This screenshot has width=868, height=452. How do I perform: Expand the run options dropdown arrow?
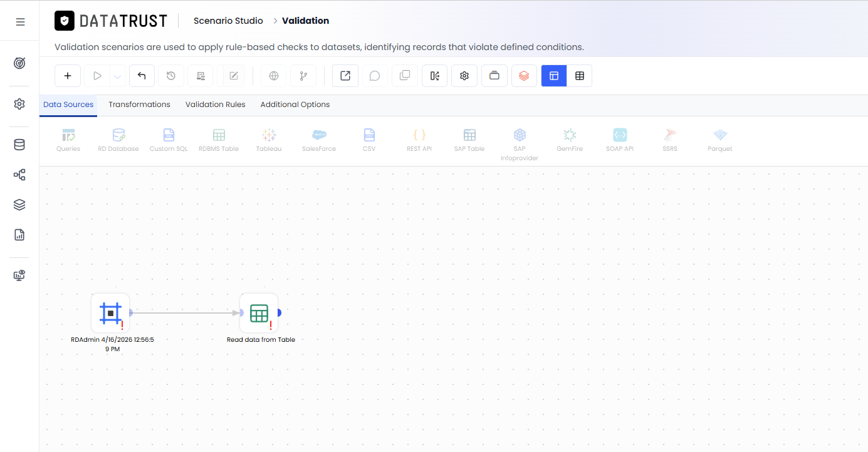pos(118,76)
